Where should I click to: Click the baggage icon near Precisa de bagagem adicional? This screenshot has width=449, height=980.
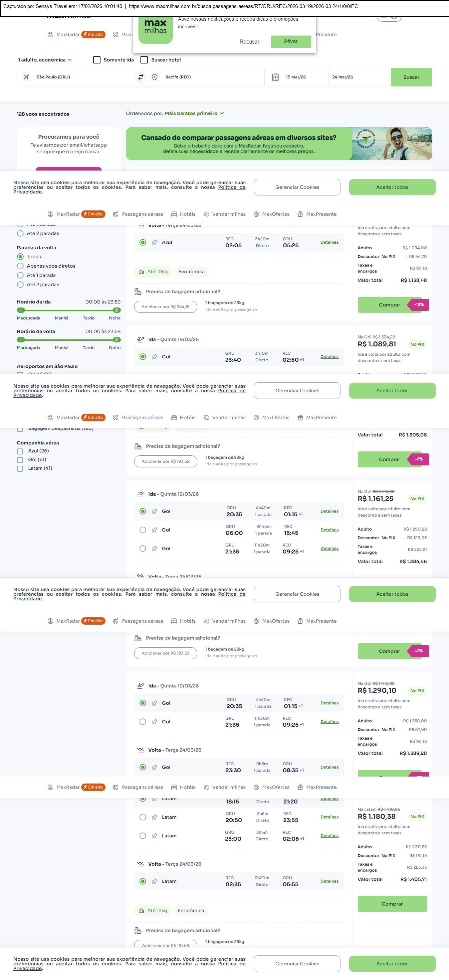click(x=138, y=292)
